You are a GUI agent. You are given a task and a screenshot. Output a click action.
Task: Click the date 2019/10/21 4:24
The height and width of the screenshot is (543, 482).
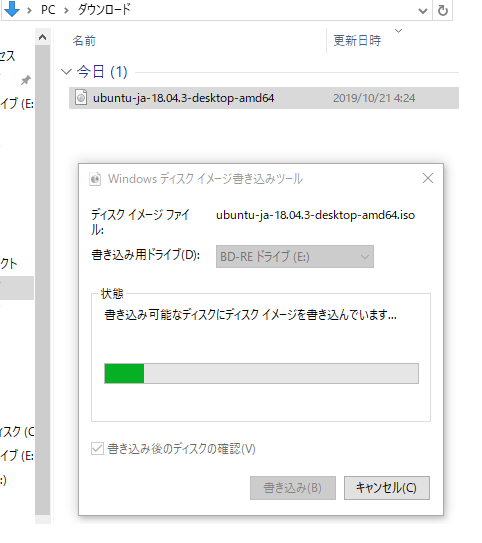[x=374, y=98]
